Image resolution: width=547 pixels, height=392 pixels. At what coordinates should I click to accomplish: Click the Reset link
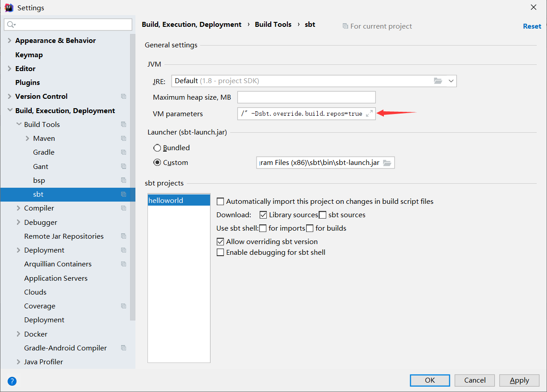pos(532,26)
